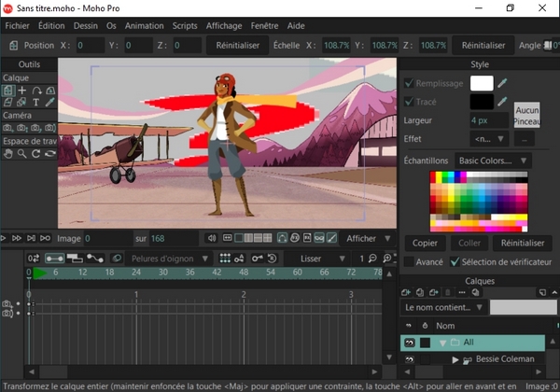Click the Image frame number field

pos(108,238)
